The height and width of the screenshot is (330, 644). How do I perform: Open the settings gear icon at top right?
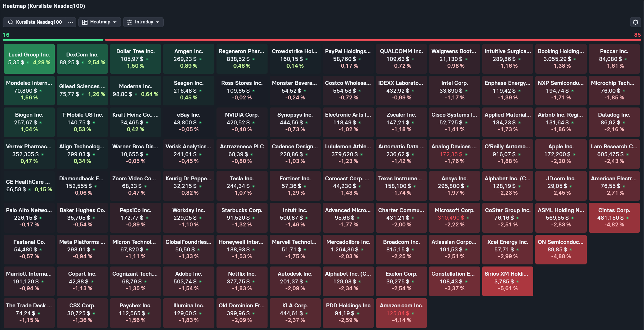(x=635, y=22)
